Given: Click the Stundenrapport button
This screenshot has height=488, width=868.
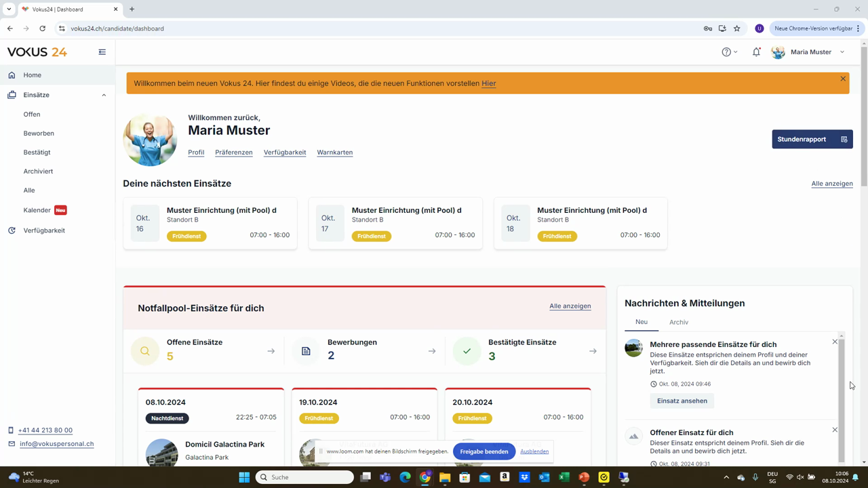Looking at the screenshot, I should (x=812, y=140).
